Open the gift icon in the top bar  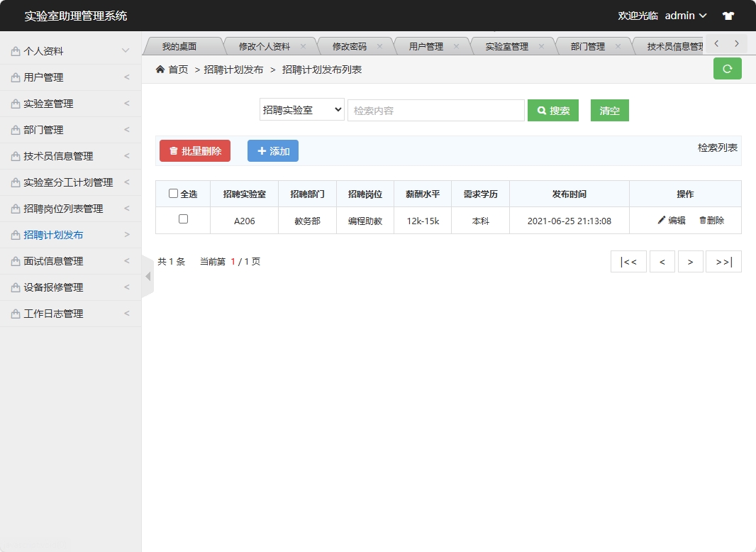(728, 15)
